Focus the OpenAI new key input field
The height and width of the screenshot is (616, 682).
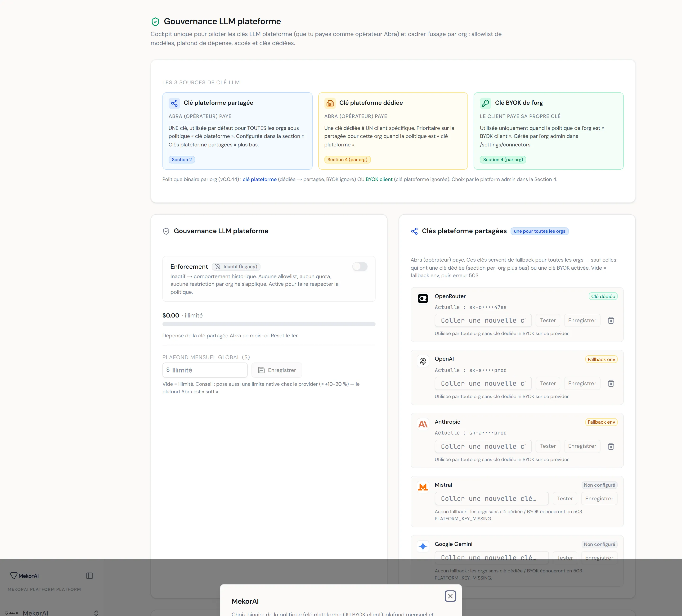483,384
